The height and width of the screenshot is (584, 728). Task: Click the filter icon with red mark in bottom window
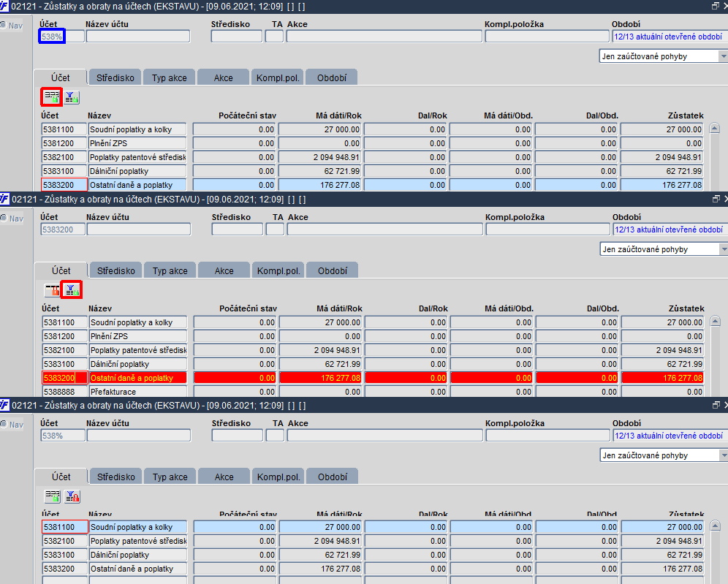[72, 496]
